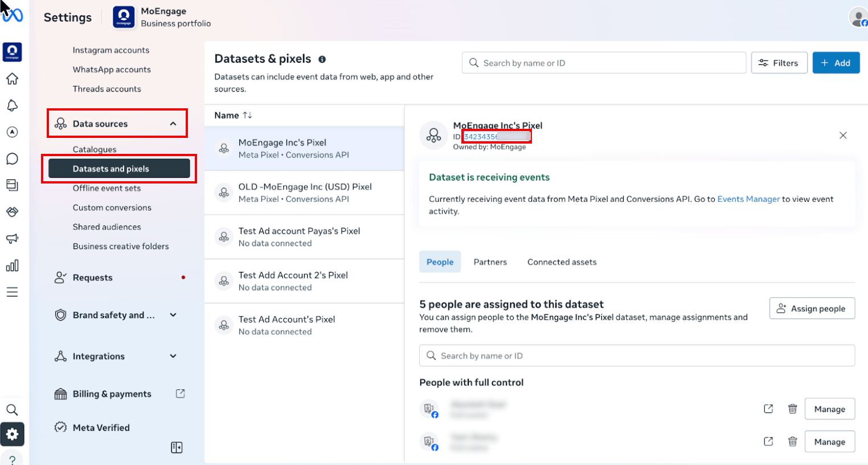Open the handshake icon in left rail
This screenshot has width=868, height=465.
point(13,212)
